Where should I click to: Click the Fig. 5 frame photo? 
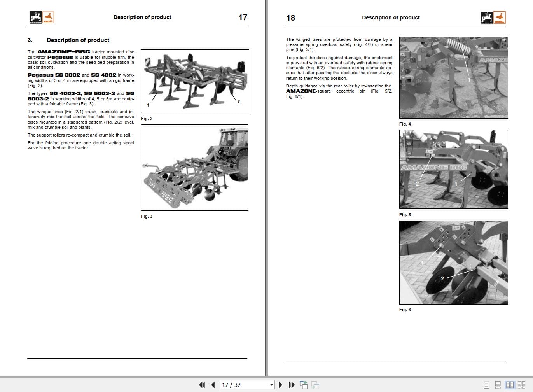(x=453, y=169)
